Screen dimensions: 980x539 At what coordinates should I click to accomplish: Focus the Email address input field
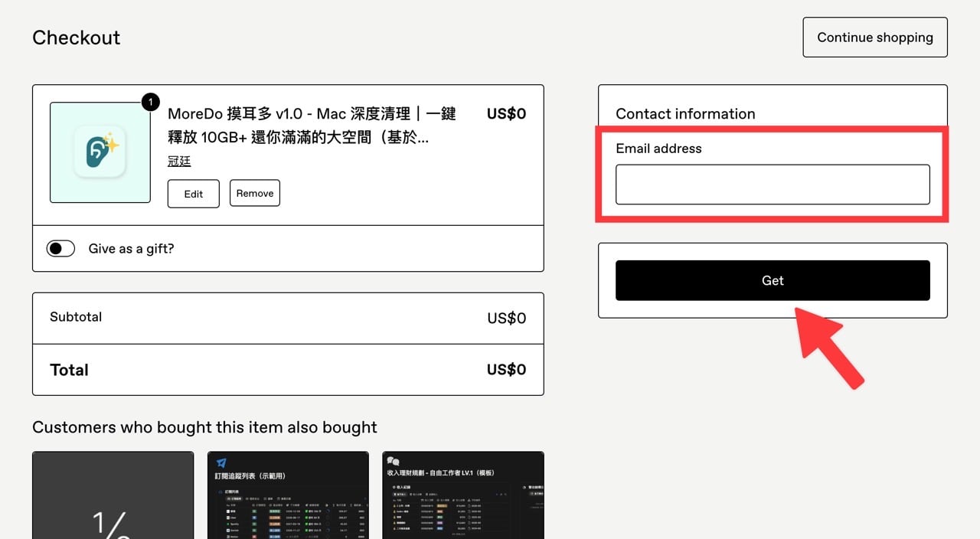tap(773, 185)
